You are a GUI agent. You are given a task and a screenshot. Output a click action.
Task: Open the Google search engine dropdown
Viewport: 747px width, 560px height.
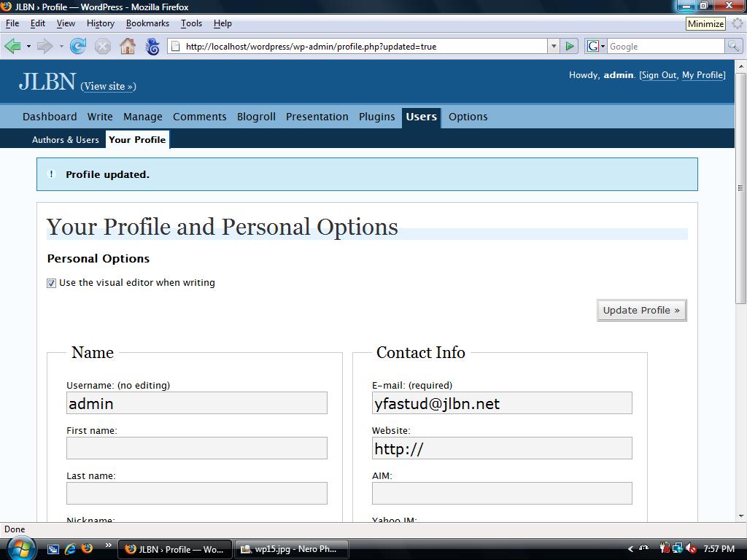pos(595,46)
